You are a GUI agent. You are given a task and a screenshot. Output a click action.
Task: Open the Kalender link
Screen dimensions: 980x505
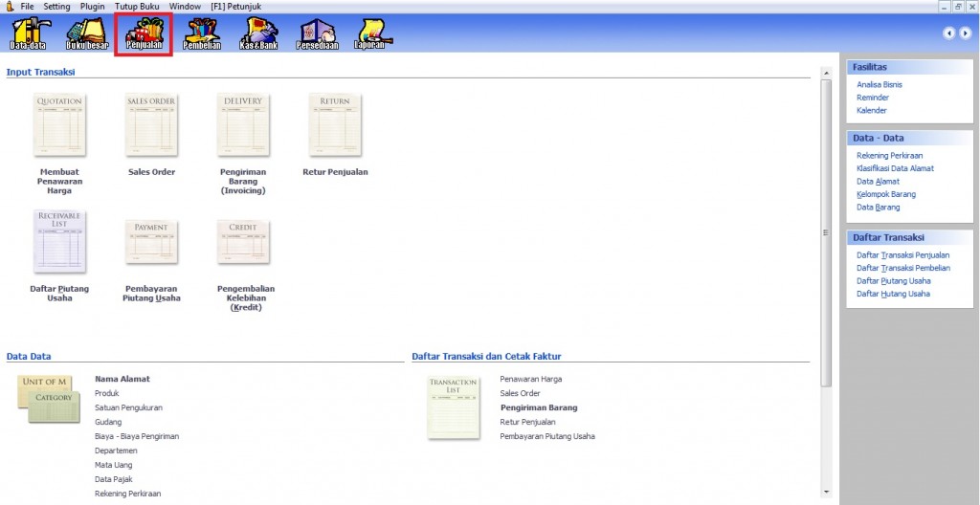[872, 111]
